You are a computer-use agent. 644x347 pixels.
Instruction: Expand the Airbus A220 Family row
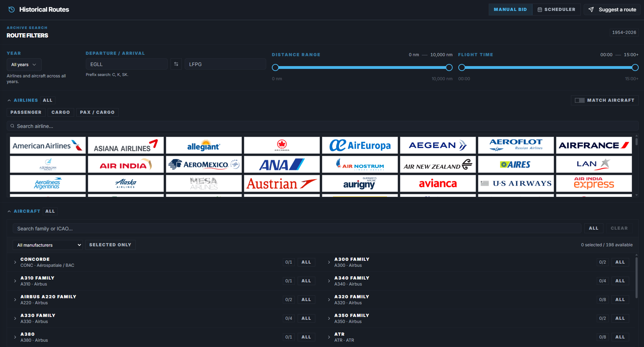tap(15, 300)
